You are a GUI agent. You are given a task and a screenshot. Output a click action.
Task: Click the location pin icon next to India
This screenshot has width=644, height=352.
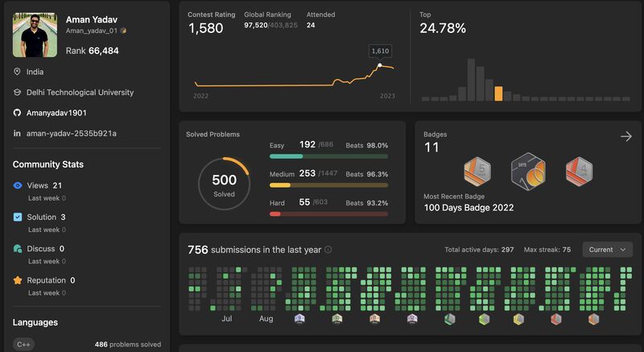click(x=17, y=72)
